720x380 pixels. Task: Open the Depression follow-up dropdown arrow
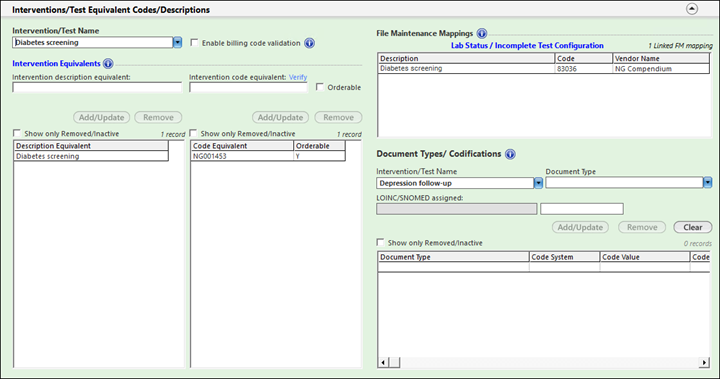coord(538,183)
